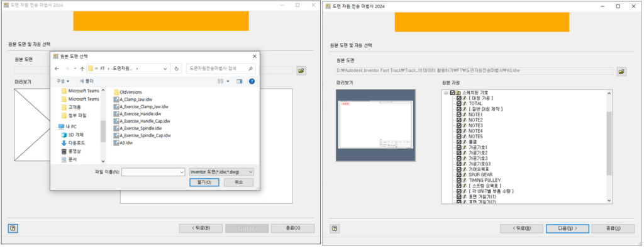The image size is (644, 248).
Task: Click the 파일 이름 text field
Action: [x=150, y=172]
